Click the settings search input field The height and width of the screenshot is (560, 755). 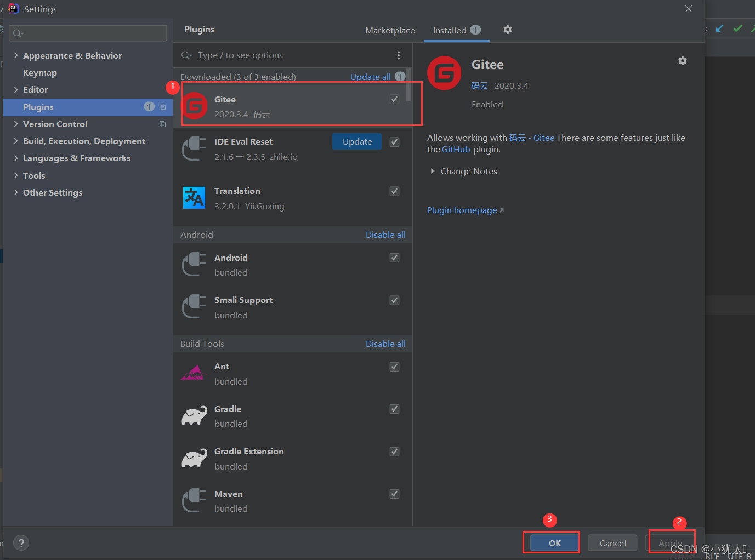tap(88, 33)
